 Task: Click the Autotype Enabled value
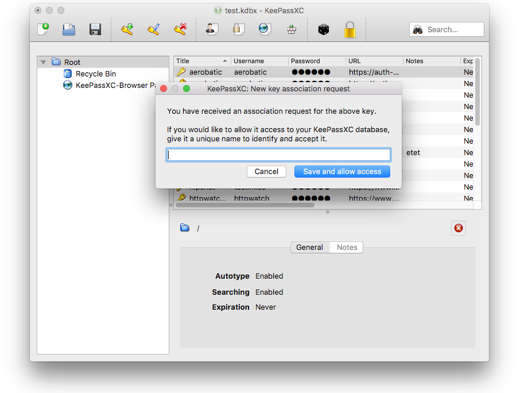269,276
